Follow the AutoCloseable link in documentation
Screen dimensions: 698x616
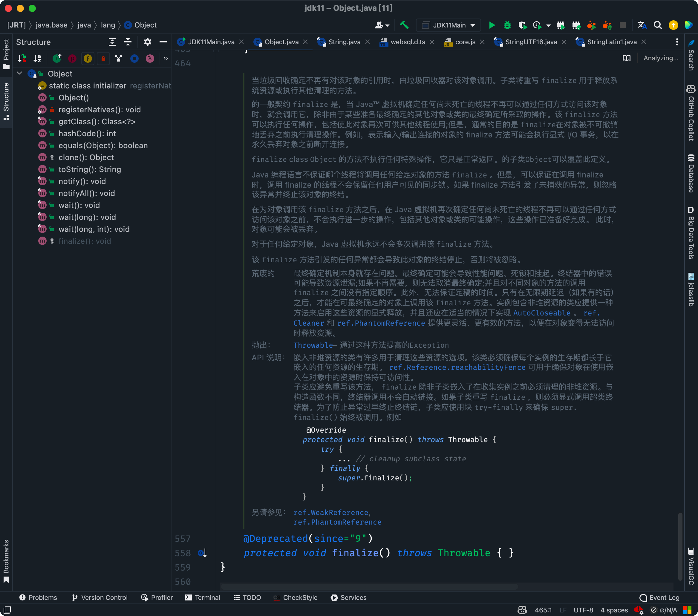pos(542,313)
